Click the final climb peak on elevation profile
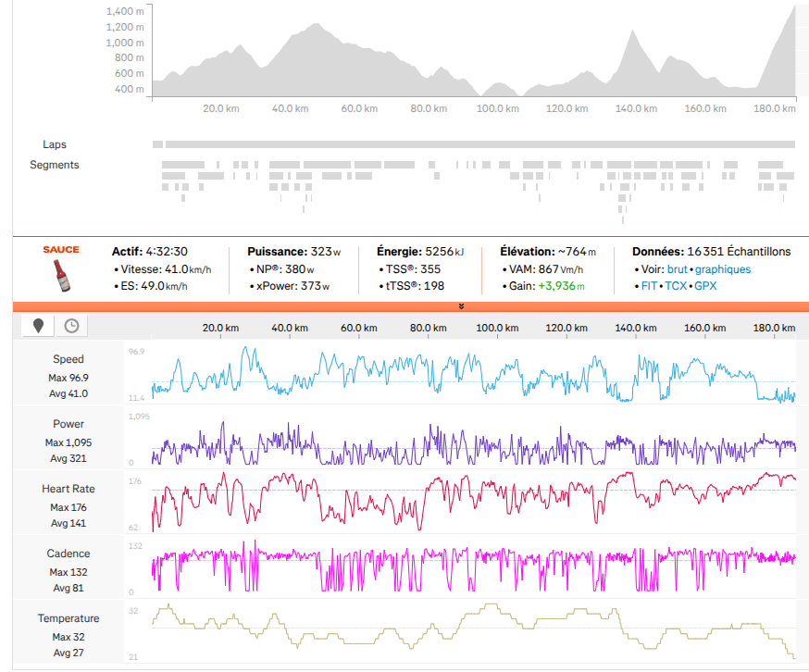Viewport: 809px width, 672px height. tap(794, 6)
